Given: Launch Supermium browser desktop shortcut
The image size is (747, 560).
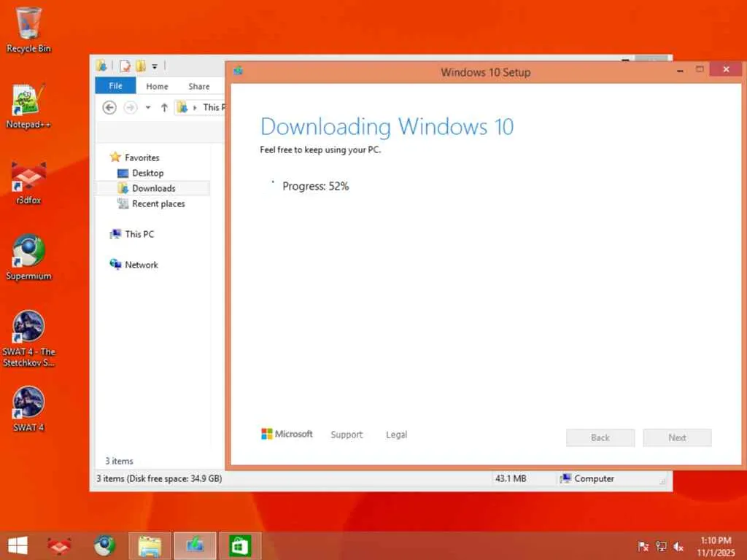Looking at the screenshot, I should click(x=28, y=257).
